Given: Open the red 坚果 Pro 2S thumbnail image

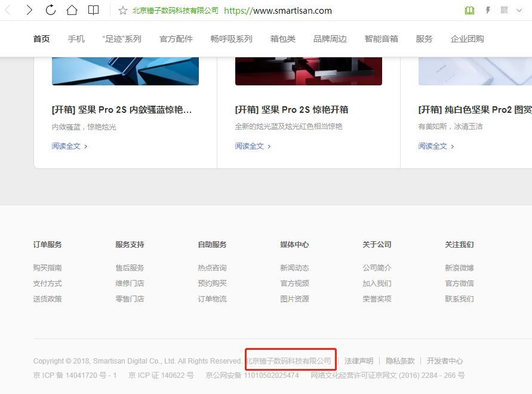Looking at the screenshot, I should tap(309, 71).
